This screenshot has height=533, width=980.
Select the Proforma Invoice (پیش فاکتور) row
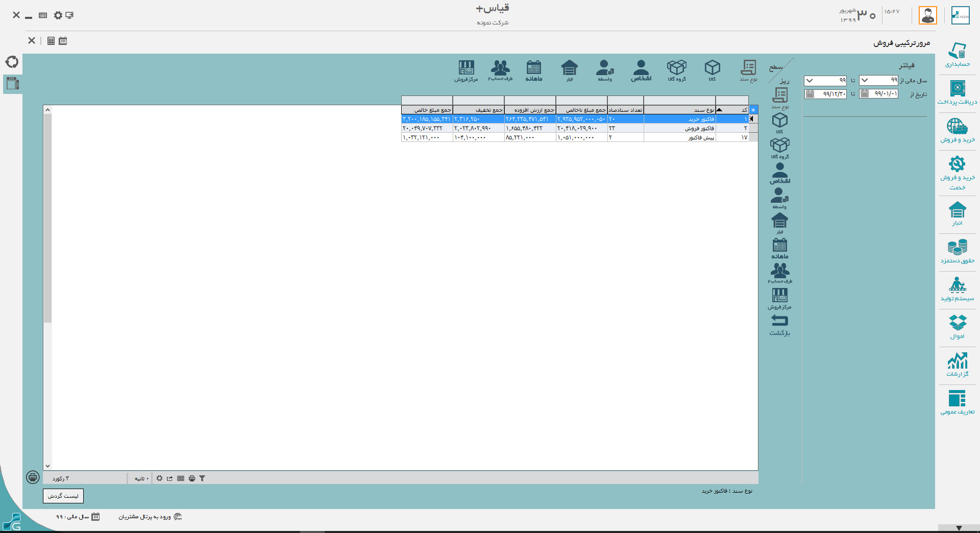click(575, 137)
